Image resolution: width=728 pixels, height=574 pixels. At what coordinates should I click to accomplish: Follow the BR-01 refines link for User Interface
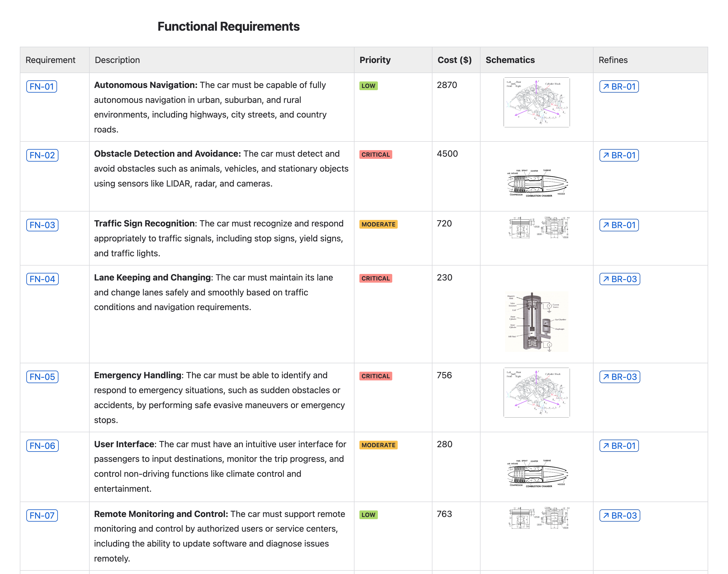click(x=619, y=446)
